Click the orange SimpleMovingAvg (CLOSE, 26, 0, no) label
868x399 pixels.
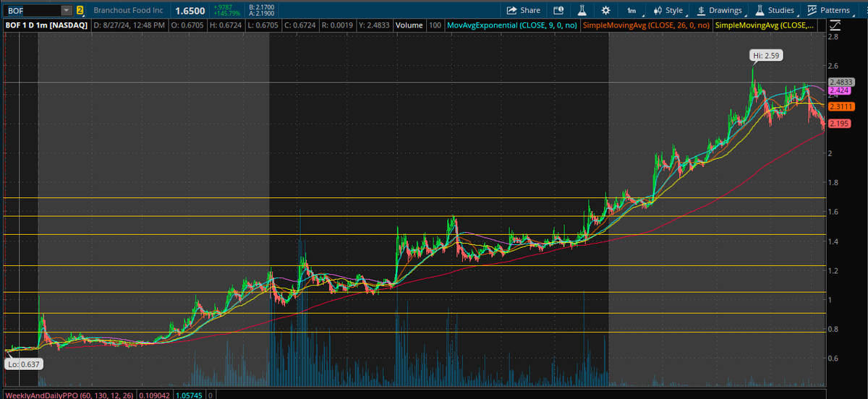[x=646, y=25]
